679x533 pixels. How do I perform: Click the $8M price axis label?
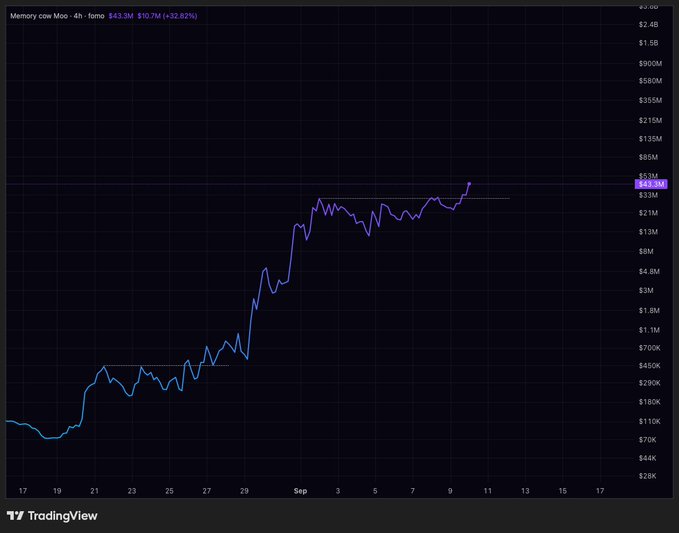click(646, 252)
